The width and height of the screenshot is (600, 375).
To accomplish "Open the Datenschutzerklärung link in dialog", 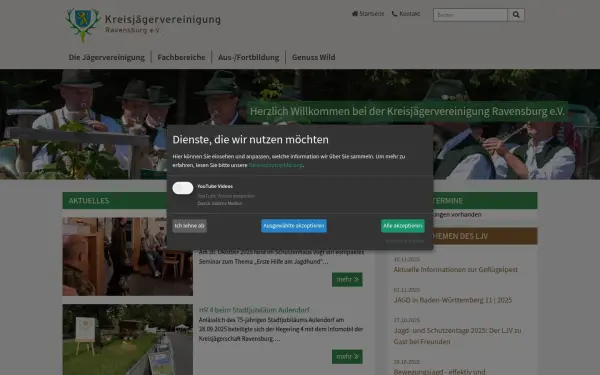I will pyautogui.click(x=276, y=165).
